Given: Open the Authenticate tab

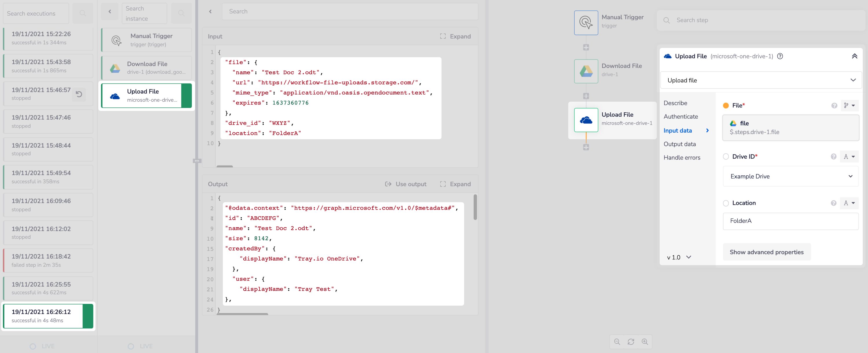Looking at the screenshot, I should coord(680,116).
